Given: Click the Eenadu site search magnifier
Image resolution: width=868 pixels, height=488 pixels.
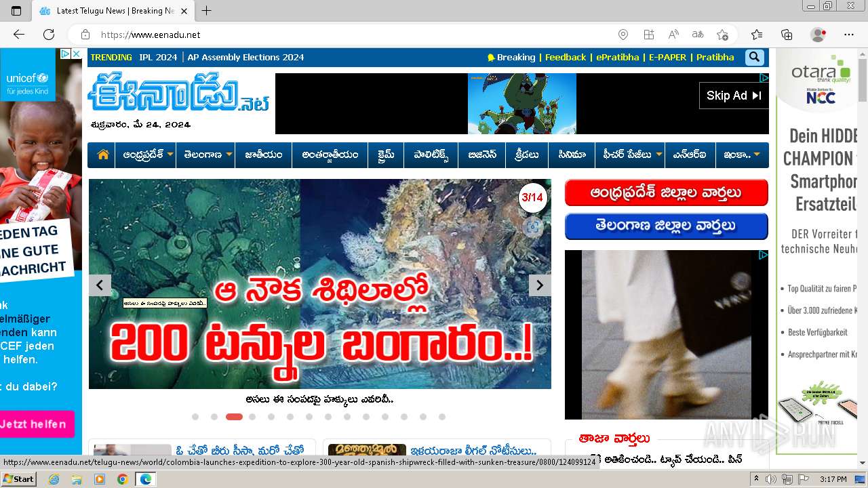Looking at the screenshot, I should pyautogui.click(x=755, y=58).
